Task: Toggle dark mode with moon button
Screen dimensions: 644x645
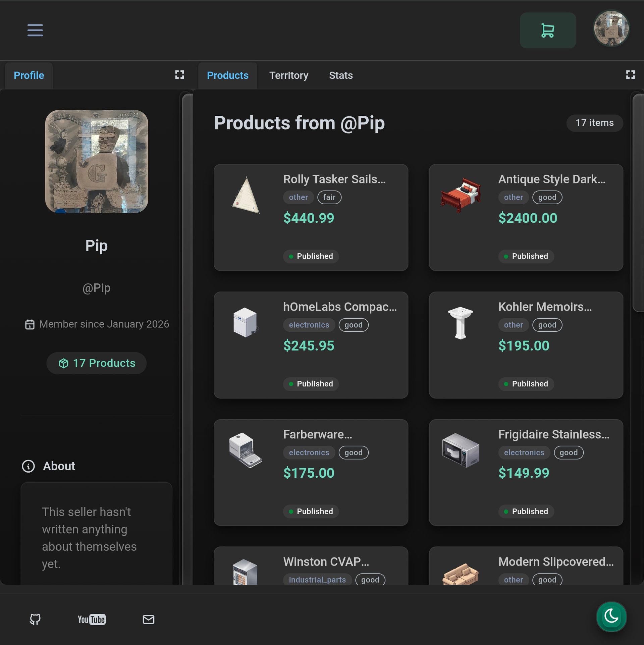Action: 611,616
